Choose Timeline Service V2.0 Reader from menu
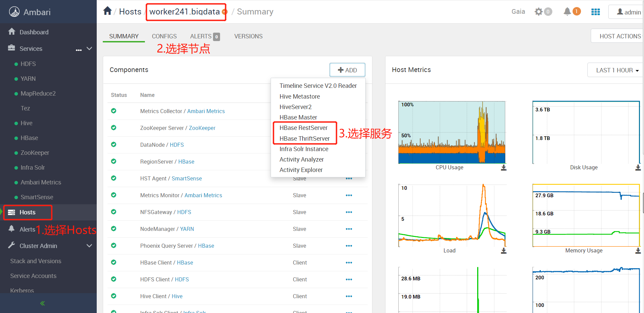This screenshot has height=313, width=644. click(318, 86)
